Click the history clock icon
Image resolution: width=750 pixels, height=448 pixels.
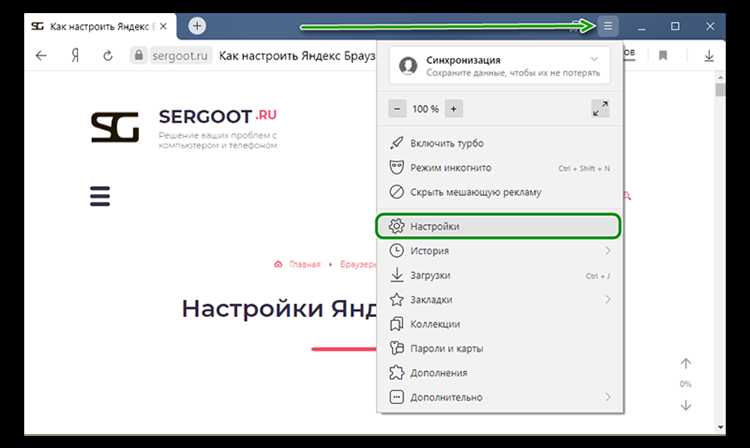(397, 251)
